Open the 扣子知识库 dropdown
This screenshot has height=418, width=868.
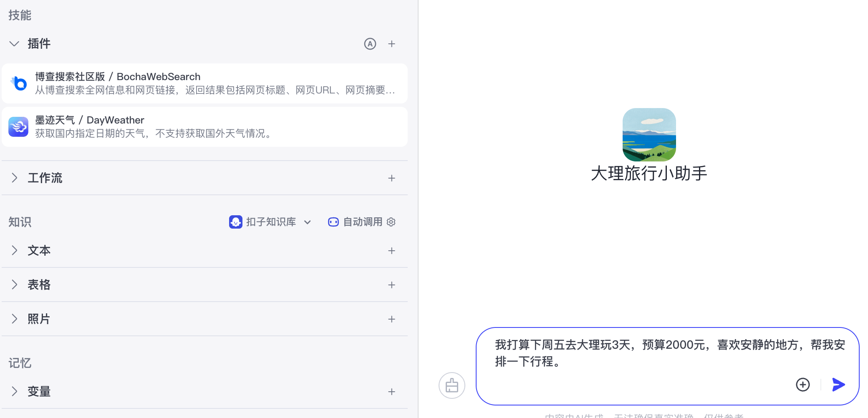tap(270, 222)
